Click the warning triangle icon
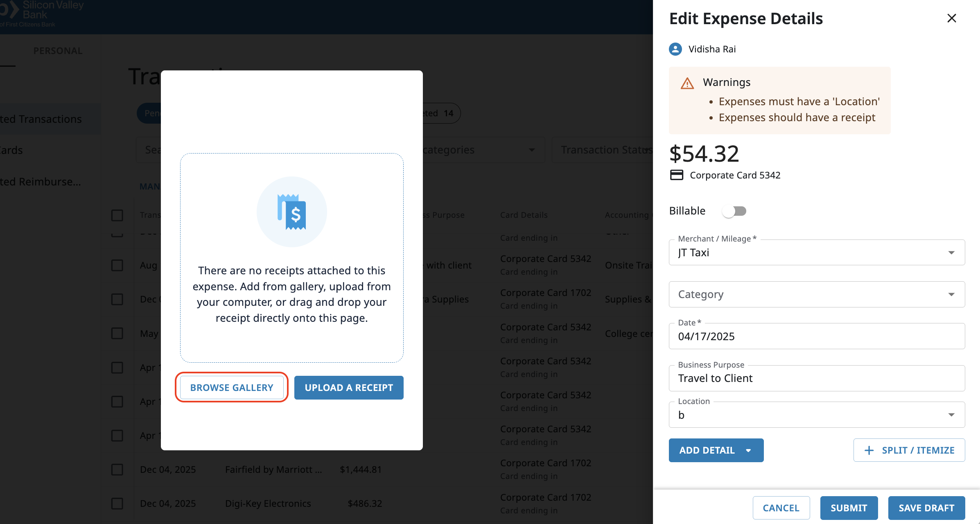This screenshot has width=980, height=524. coord(687,84)
